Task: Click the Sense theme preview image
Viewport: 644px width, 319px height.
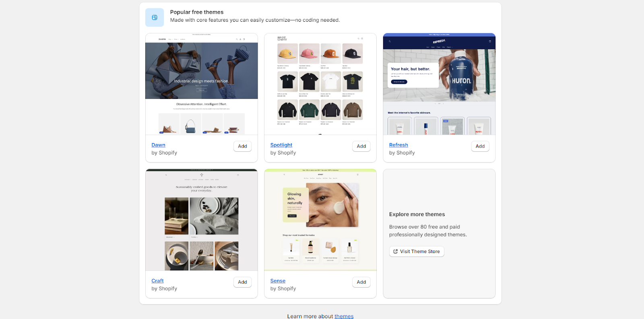Action: (320, 220)
